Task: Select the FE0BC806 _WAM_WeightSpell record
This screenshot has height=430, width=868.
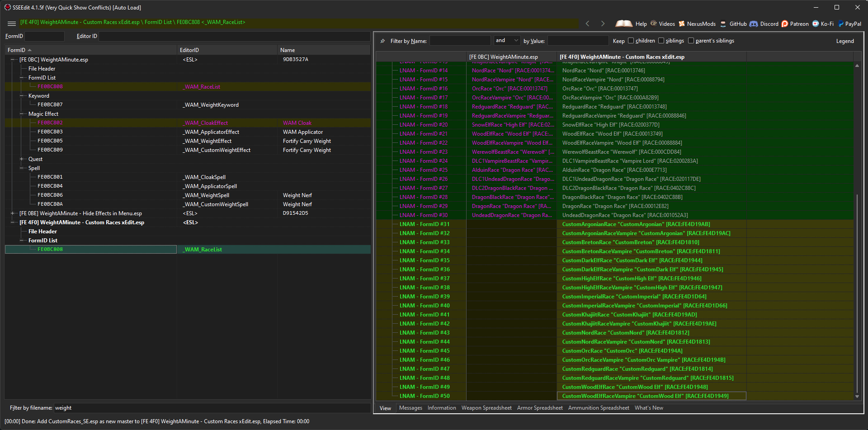Action: pyautogui.click(x=188, y=195)
